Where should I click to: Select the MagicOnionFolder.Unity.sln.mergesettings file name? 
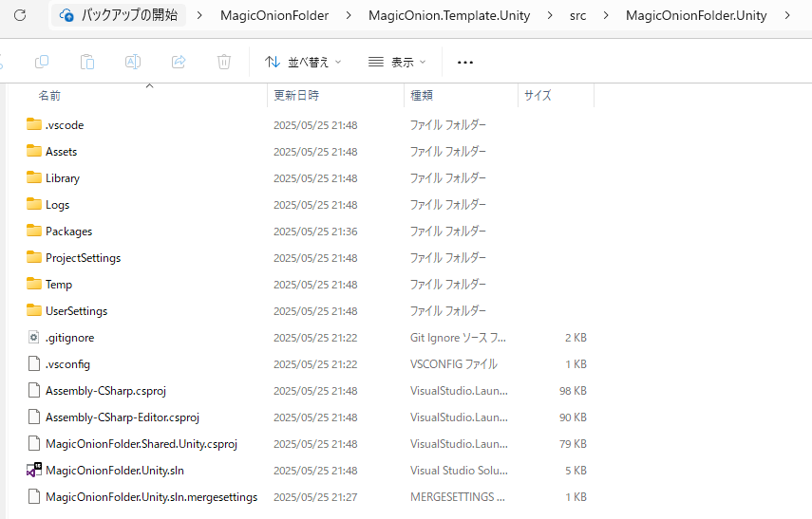[151, 497]
